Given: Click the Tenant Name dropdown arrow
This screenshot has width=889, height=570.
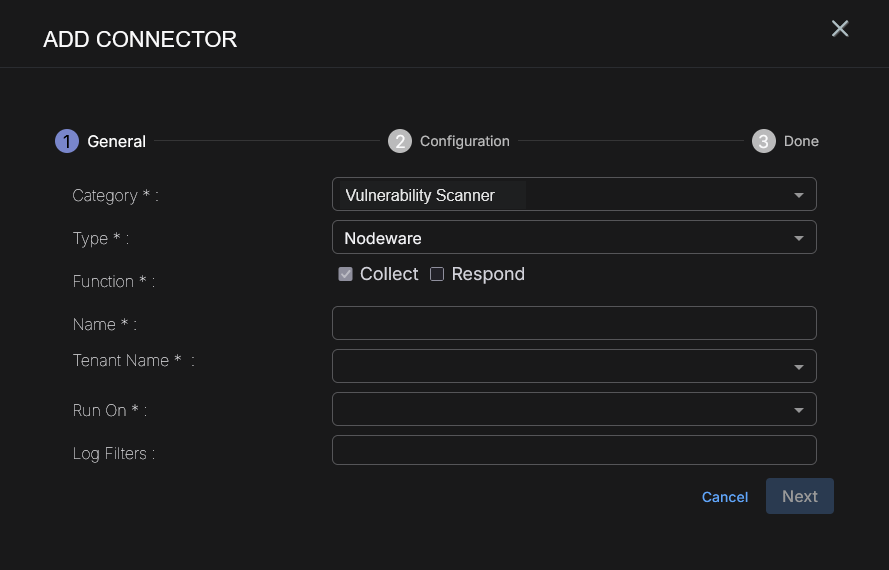Looking at the screenshot, I should click(798, 367).
